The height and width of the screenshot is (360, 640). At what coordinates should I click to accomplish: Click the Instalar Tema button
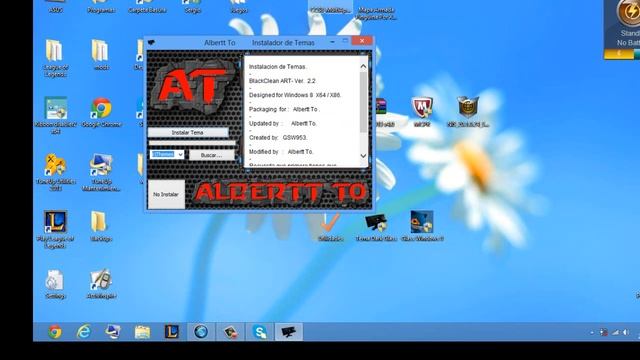(188, 133)
